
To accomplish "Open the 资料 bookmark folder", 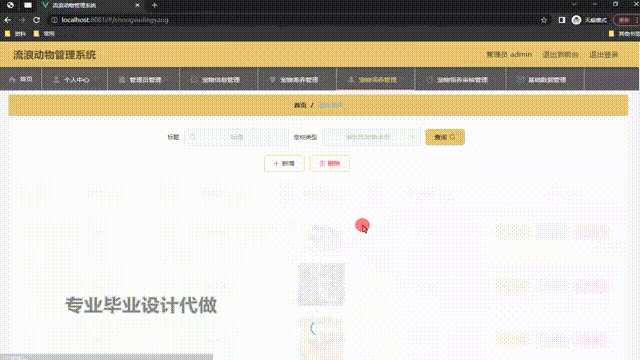I will [16, 34].
